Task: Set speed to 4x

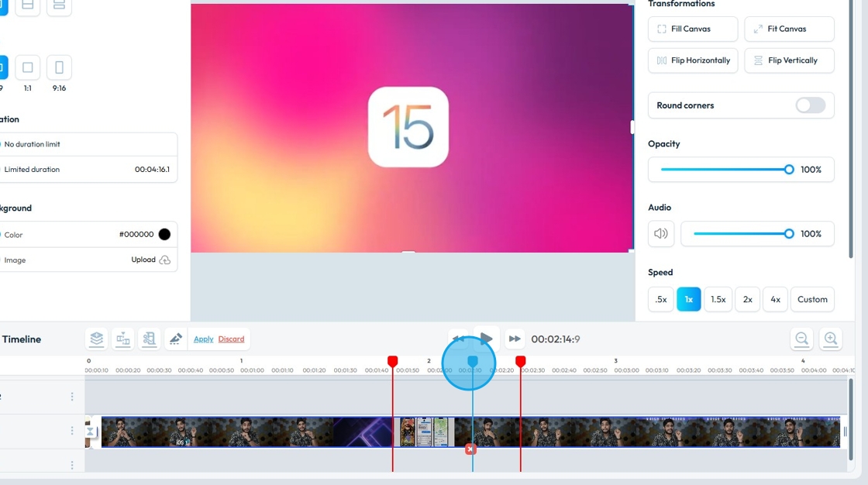Action: pyautogui.click(x=775, y=300)
